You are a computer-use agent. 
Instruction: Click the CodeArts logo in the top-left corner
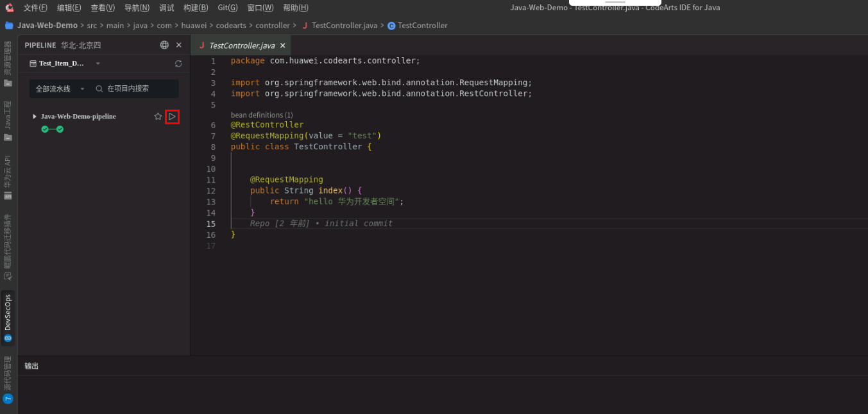(x=9, y=7)
